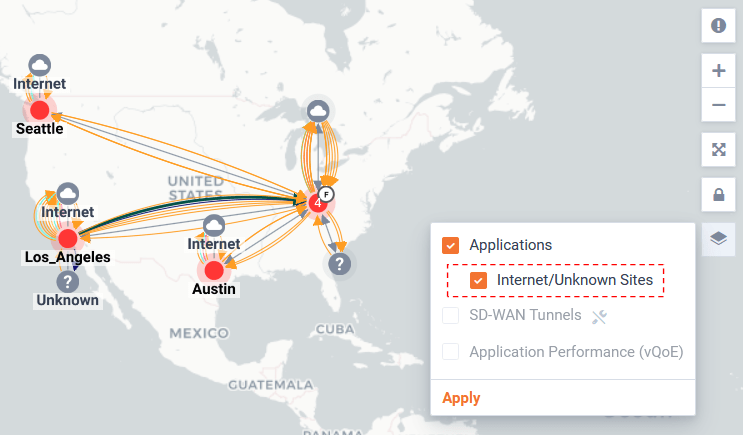
Task: Open the cluster node numbered 4
Action: [x=317, y=203]
